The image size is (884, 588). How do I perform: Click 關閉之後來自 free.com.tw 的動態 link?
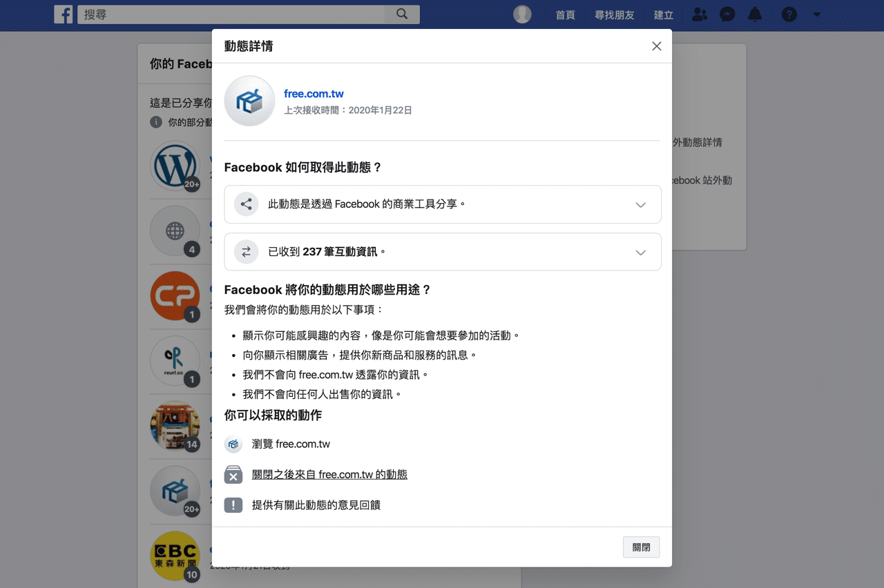coord(329,475)
